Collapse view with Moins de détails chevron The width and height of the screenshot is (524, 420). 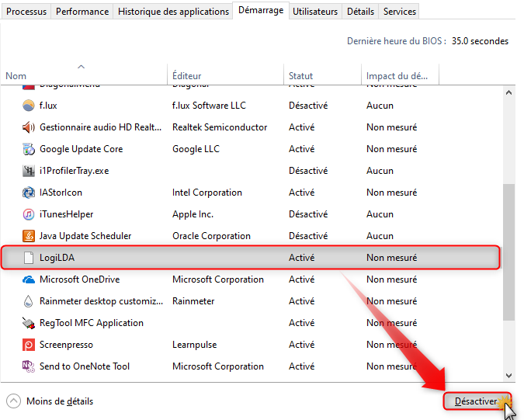[13, 401]
